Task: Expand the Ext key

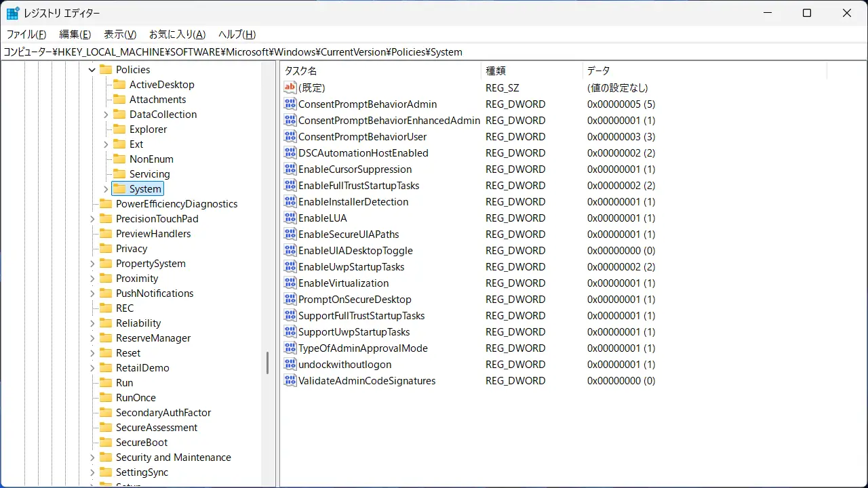Action: 106,144
